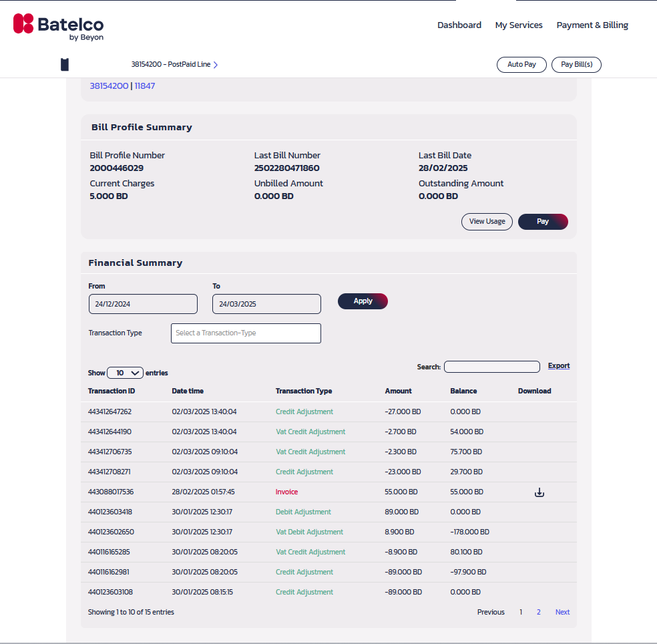Click the Auto Pay button
657x644 pixels.
(x=521, y=65)
